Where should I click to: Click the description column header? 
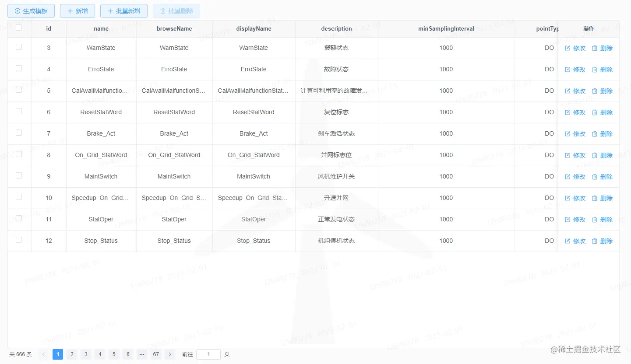click(336, 29)
